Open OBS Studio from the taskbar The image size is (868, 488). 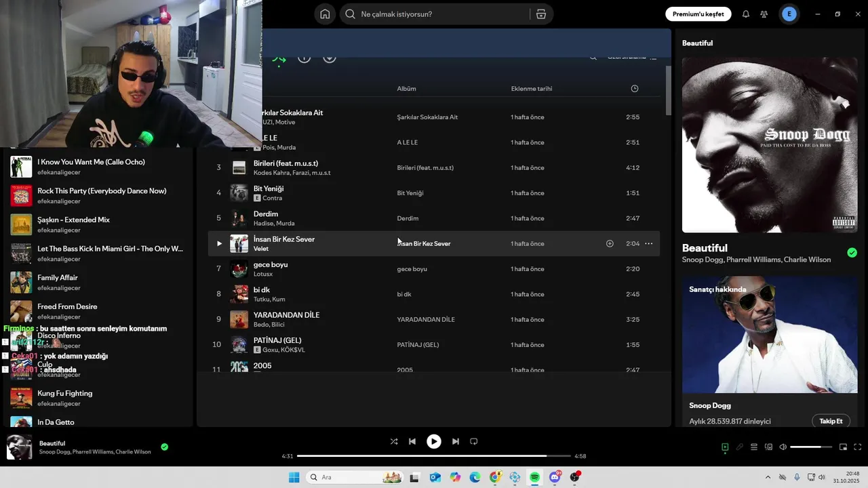click(x=575, y=477)
